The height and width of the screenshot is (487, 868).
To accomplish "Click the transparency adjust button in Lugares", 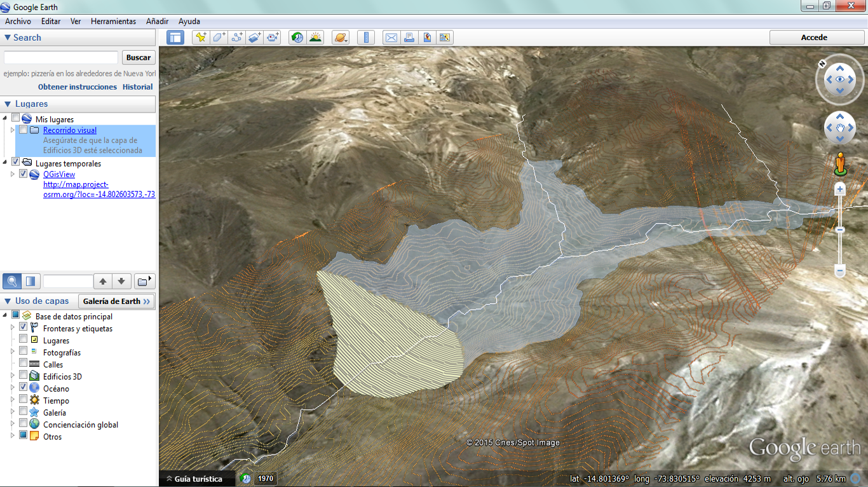I will coord(31,281).
